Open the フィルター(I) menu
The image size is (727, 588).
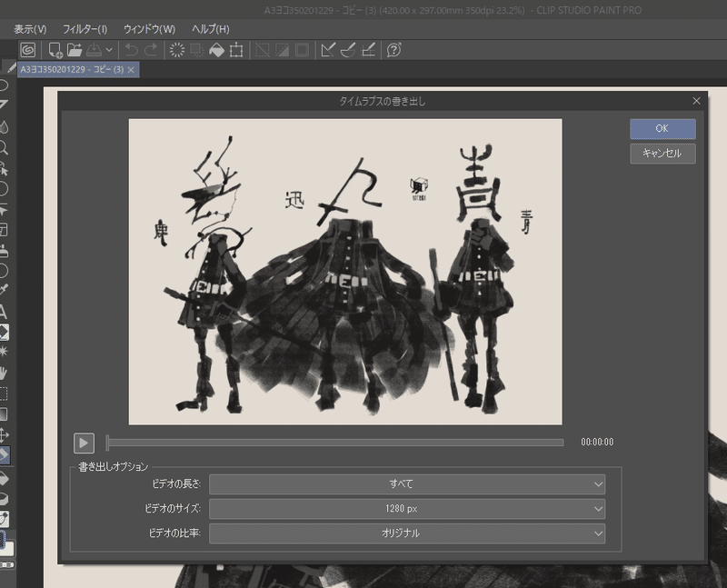click(x=85, y=29)
